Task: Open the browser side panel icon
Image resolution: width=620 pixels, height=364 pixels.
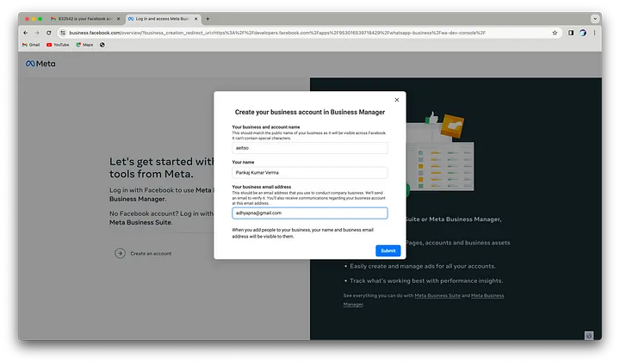Action: [571, 33]
